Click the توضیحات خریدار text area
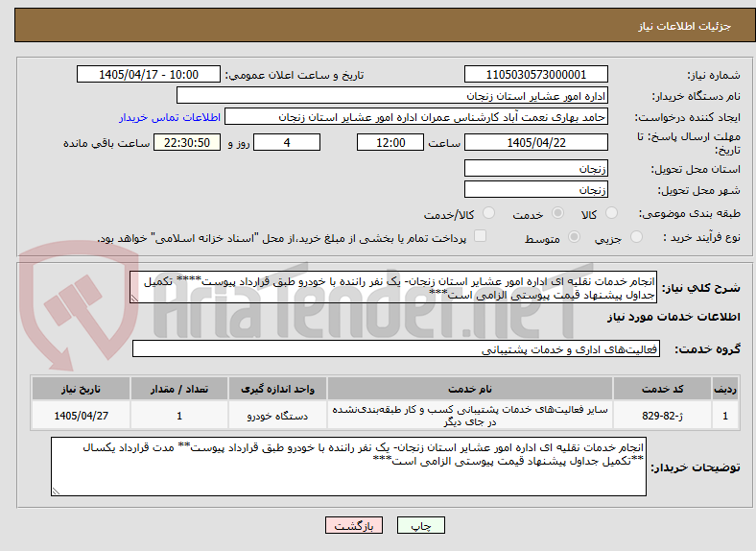This screenshot has height=551, width=756. point(348,467)
